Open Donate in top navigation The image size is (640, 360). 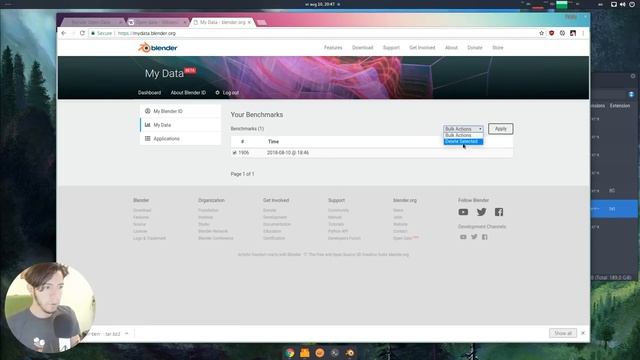[475, 48]
